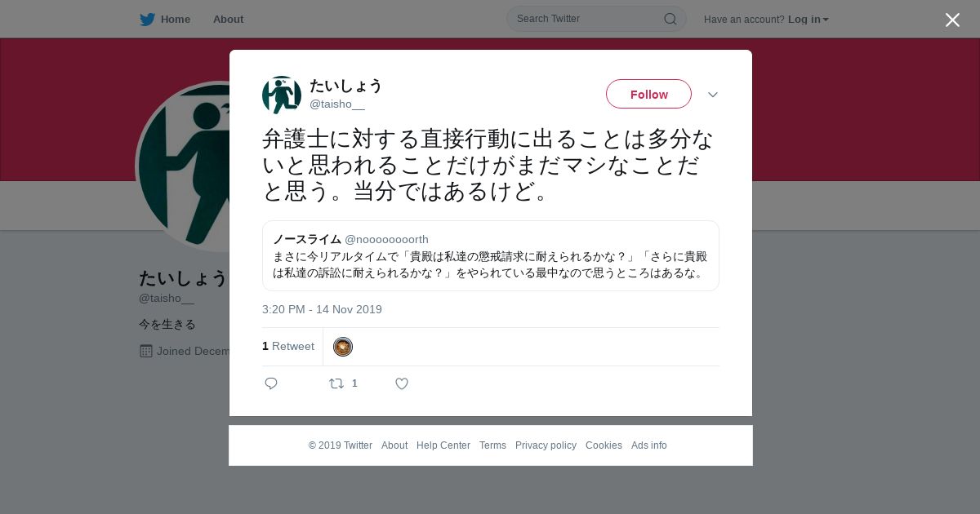Open the 3:20 PM - 14 Nov 2019 timestamp
980x514 pixels.
click(322, 309)
